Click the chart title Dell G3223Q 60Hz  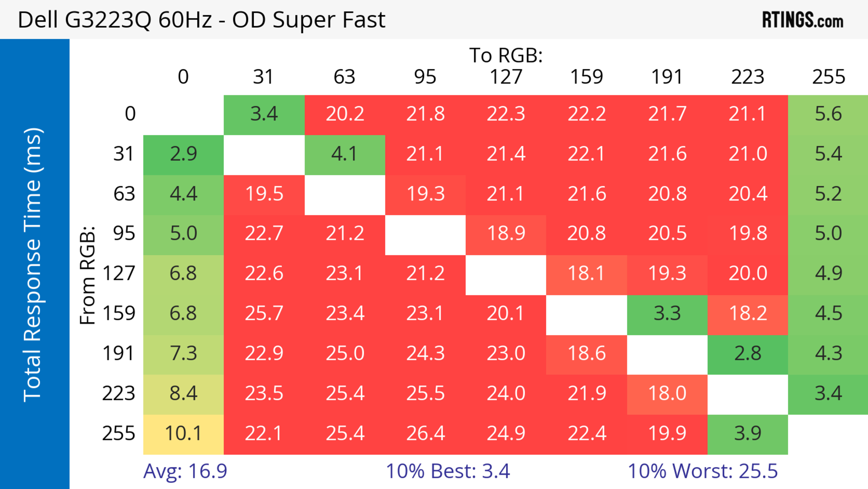click(x=201, y=20)
